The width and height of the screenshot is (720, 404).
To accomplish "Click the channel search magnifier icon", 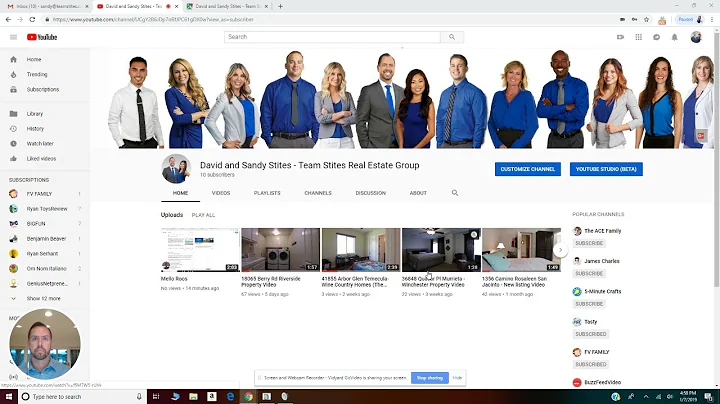I will 455,193.
